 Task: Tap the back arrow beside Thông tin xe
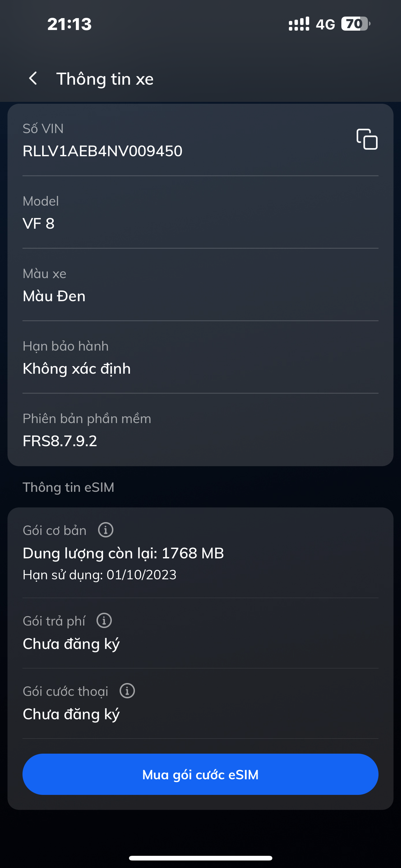click(x=33, y=78)
